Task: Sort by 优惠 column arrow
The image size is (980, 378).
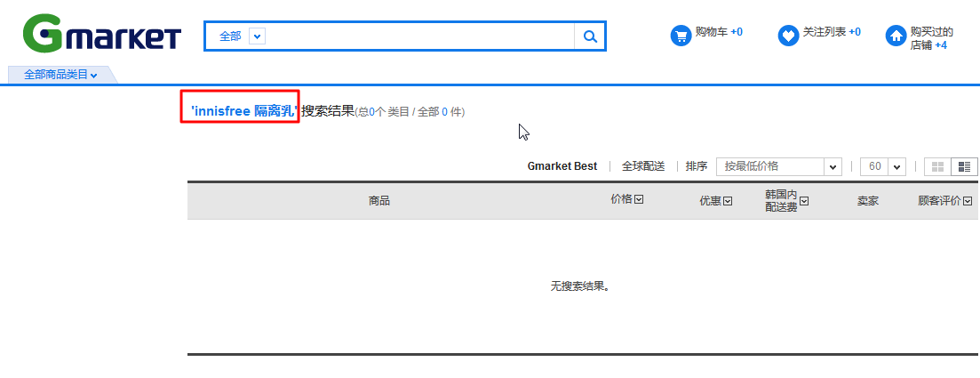Action: click(728, 201)
